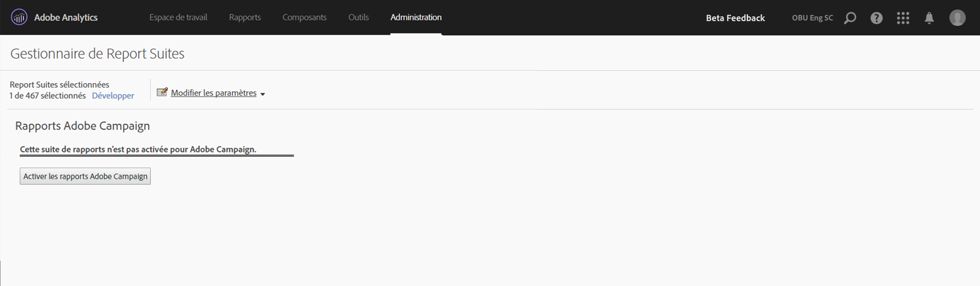980x286 pixels.
Task: Click Activer les rapports Adobe Campaign button
Action: pos(85,176)
